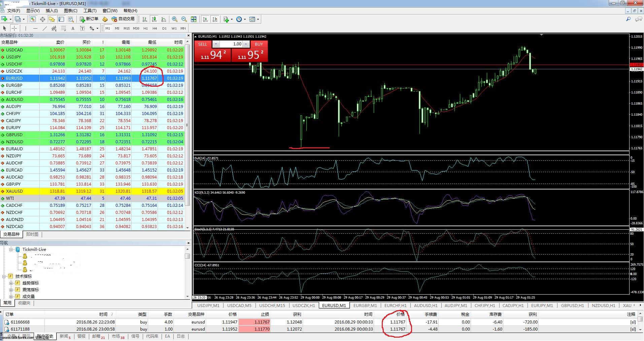
Task: Click the one-click volume input 1.00
Action: 231,44
